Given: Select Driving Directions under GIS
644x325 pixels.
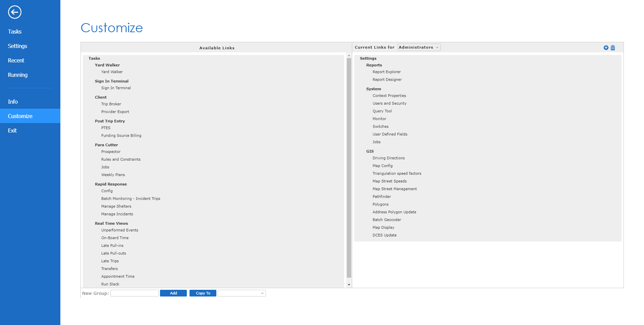Looking at the screenshot, I should [388, 158].
